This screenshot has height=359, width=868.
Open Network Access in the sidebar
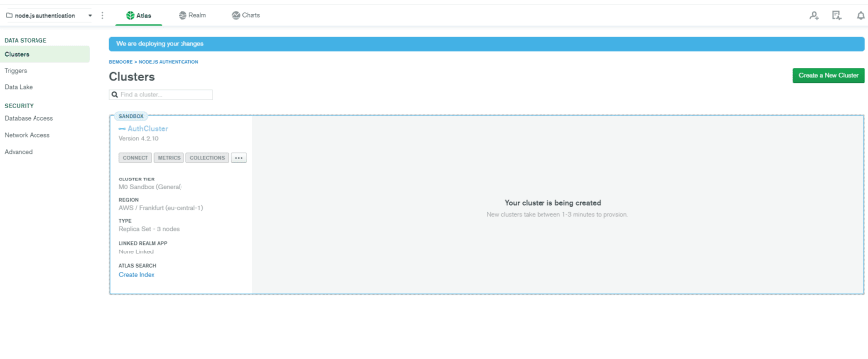point(28,135)
